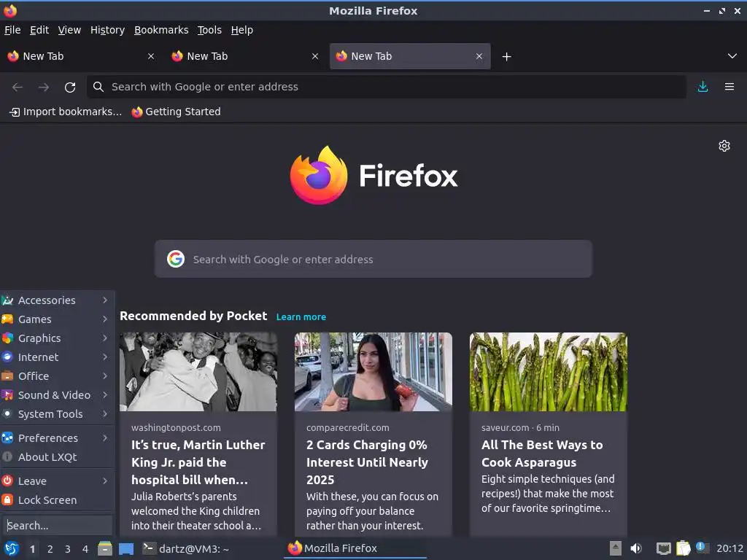747x560 pixels.
Task: Click the LXQt start menu button on panel
Action: (x=12, y=548)
